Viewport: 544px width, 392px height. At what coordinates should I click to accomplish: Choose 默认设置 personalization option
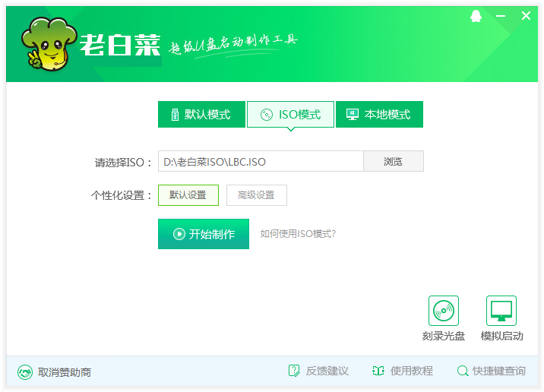tap(188, 195)
